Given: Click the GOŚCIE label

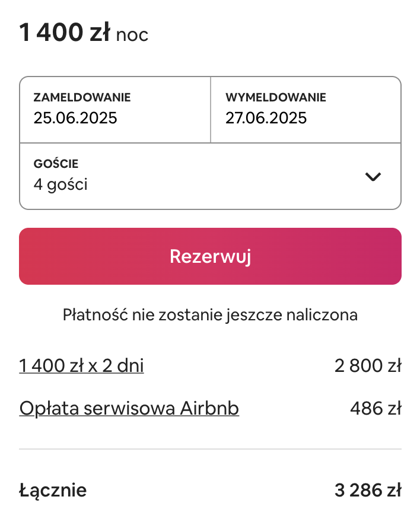Looking at the screenshot, I should (56, 163).
